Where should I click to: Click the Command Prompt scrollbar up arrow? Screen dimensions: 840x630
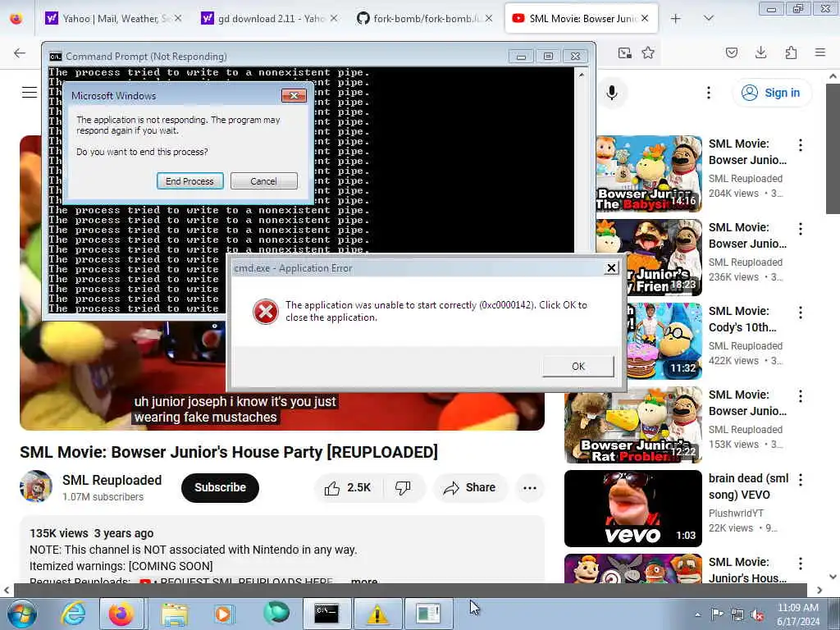click(x=582, y=75)
